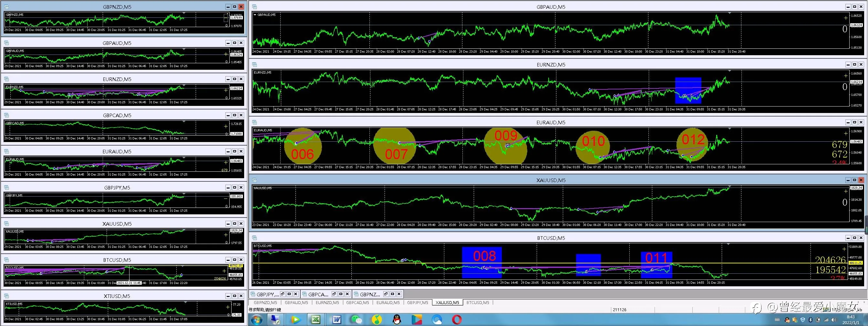This screenshot has height=326, width=868.
Task: Click the status bar value "211126"
Action: (x=620, y=310)
